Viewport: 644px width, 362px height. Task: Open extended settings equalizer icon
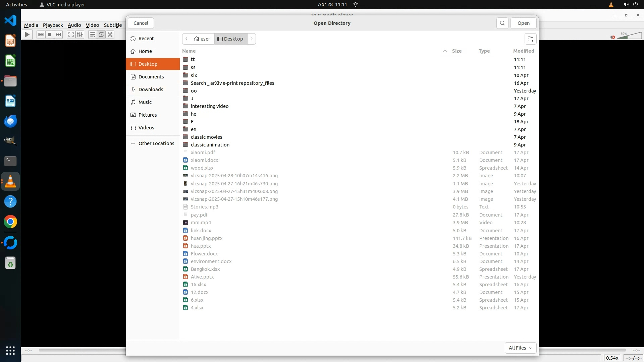[80, 35]
